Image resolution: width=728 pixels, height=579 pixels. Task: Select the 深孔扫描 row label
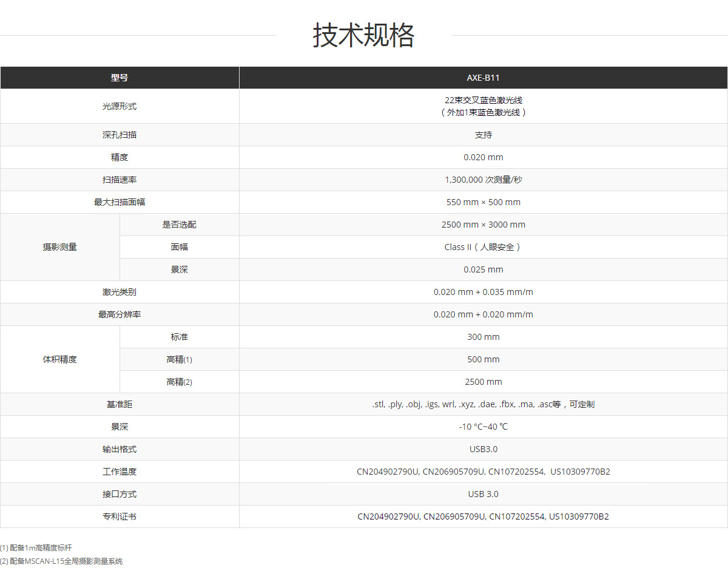coord(120,135)
